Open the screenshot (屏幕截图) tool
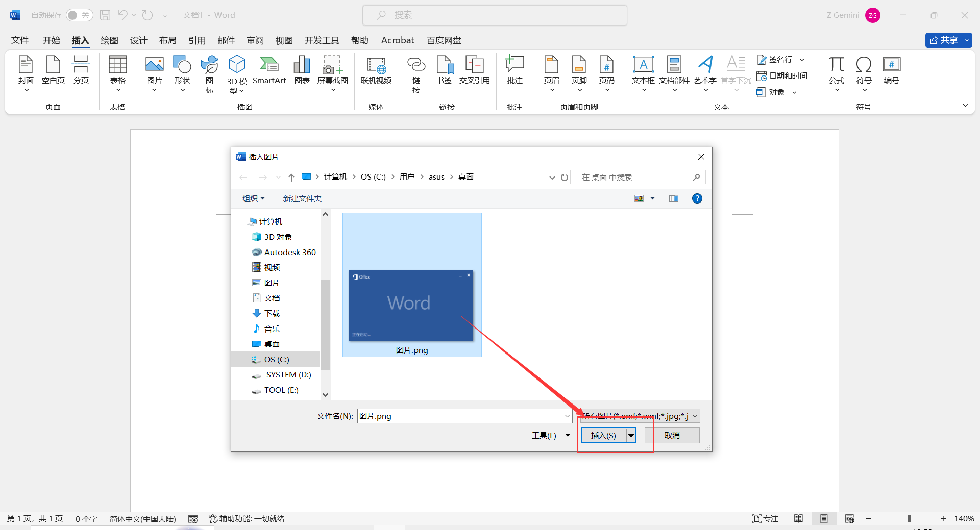The width and height of the screenshot is (980, 530). point(333,74)
